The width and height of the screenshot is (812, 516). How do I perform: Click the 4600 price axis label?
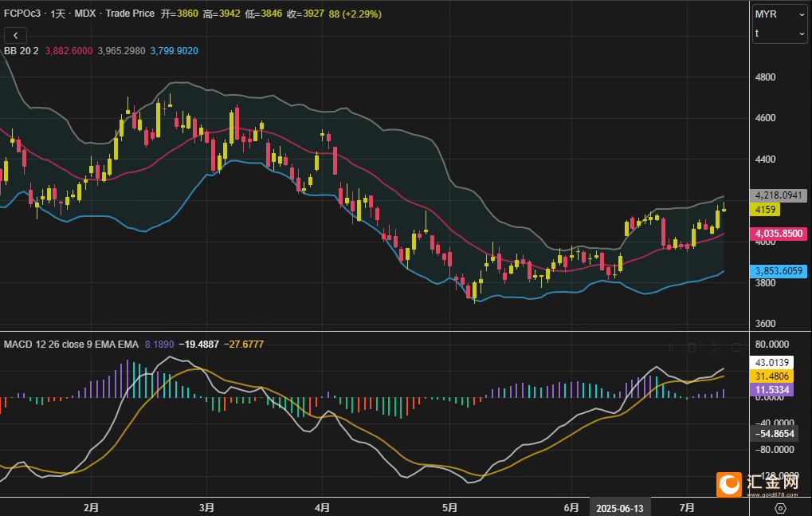(766, 117)
